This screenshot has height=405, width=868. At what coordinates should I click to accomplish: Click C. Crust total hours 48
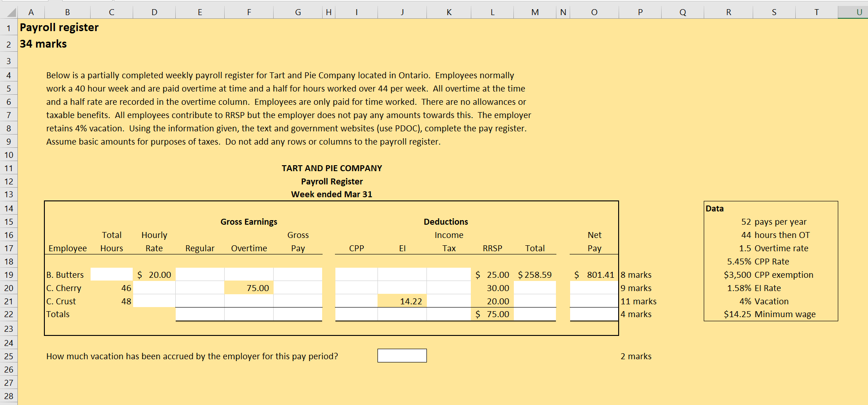(112, 301)
